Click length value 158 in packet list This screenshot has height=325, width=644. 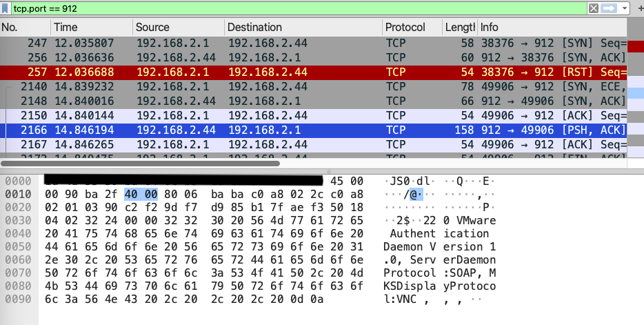[464, 130]
